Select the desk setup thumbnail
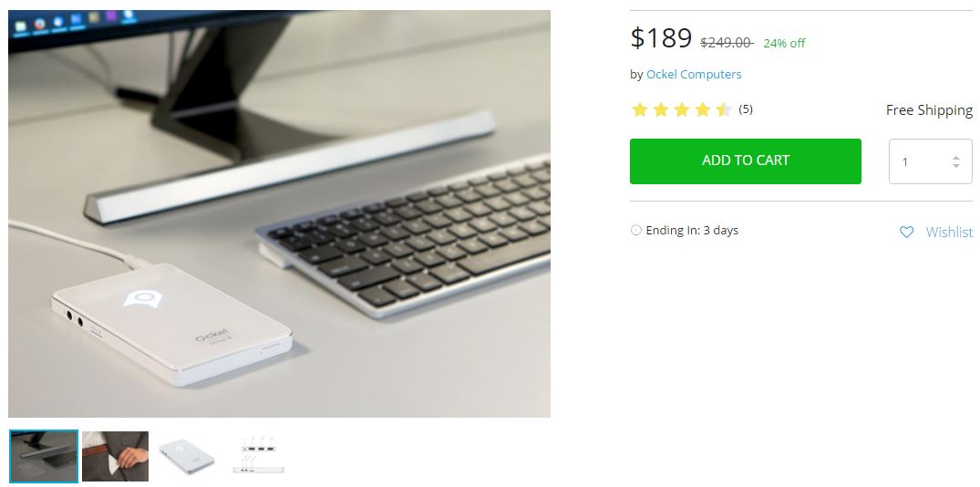980x487 pixels. pyautogui.click(x=44, y=456)
